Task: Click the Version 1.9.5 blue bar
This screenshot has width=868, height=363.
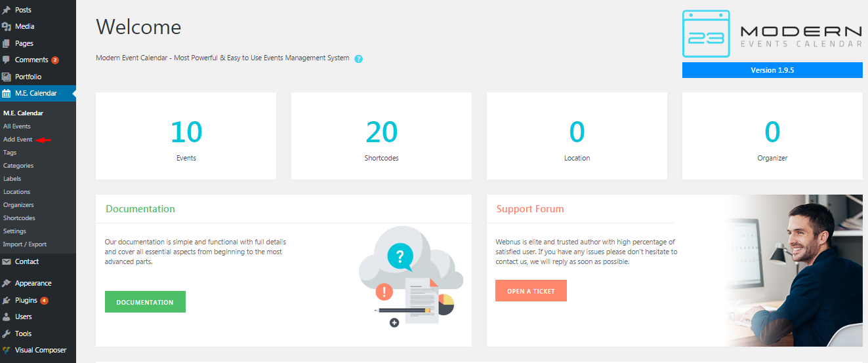Action: tap(772, 70)
